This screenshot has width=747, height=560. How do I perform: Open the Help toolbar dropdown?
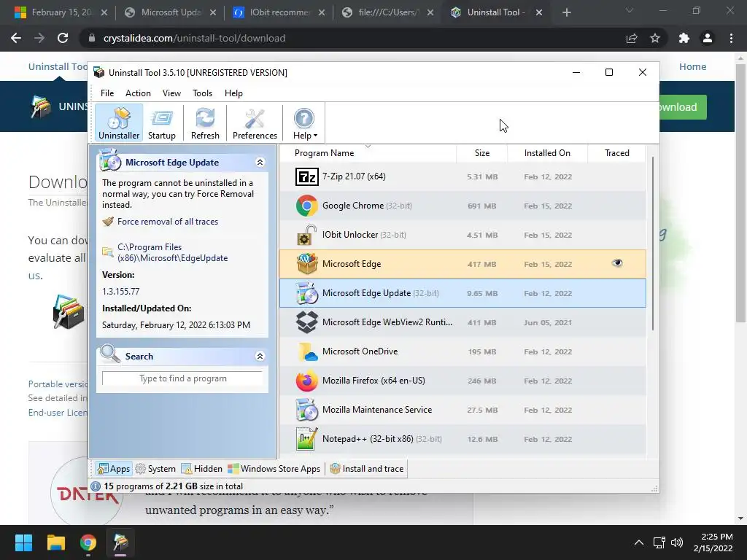[304, 122]
